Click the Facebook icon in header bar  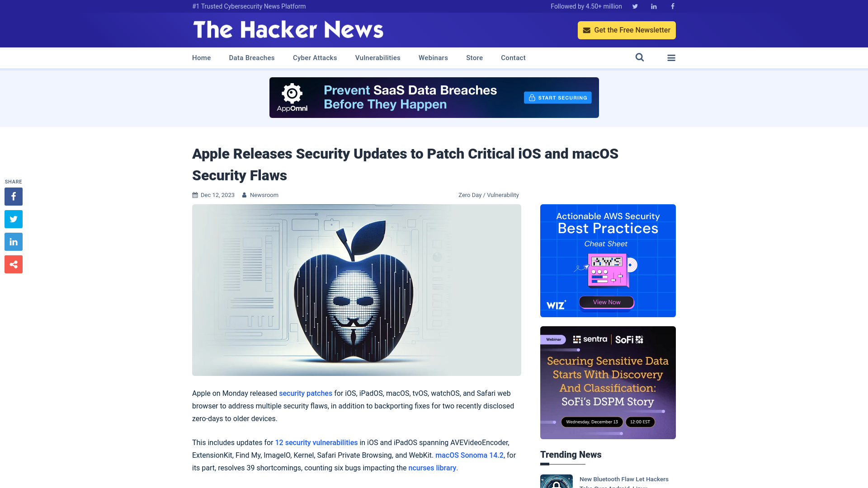click(672, 6)
